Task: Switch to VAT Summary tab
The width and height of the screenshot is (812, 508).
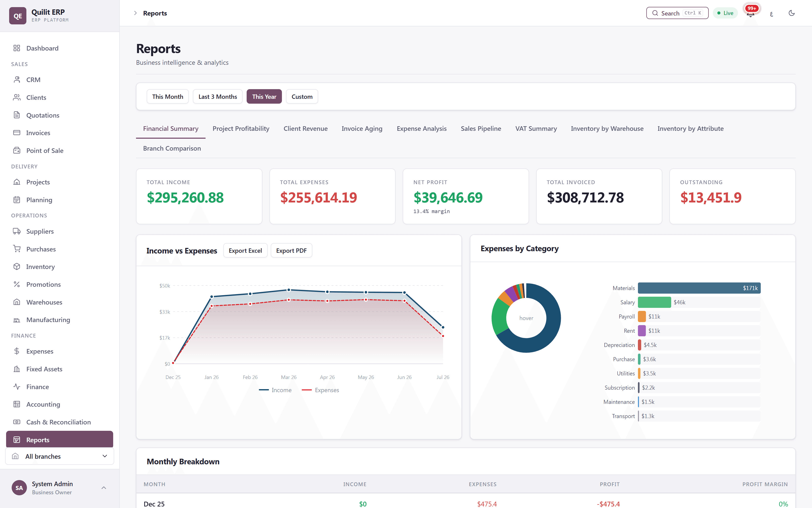Action: pos(536,129)
